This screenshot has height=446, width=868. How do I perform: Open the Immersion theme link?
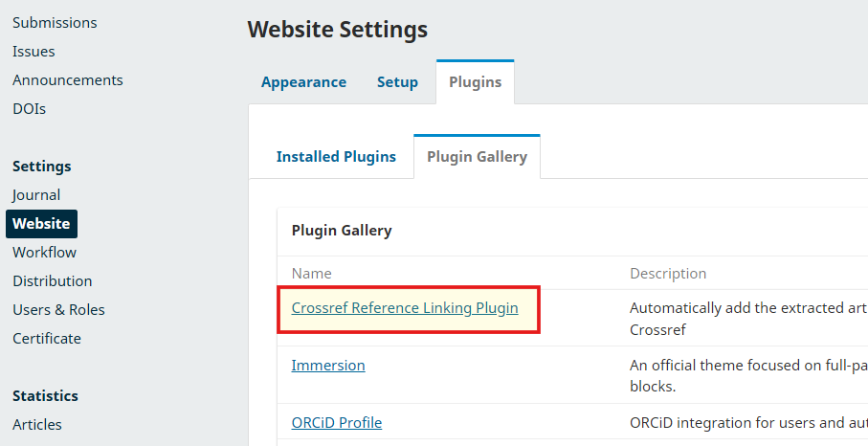328,366
